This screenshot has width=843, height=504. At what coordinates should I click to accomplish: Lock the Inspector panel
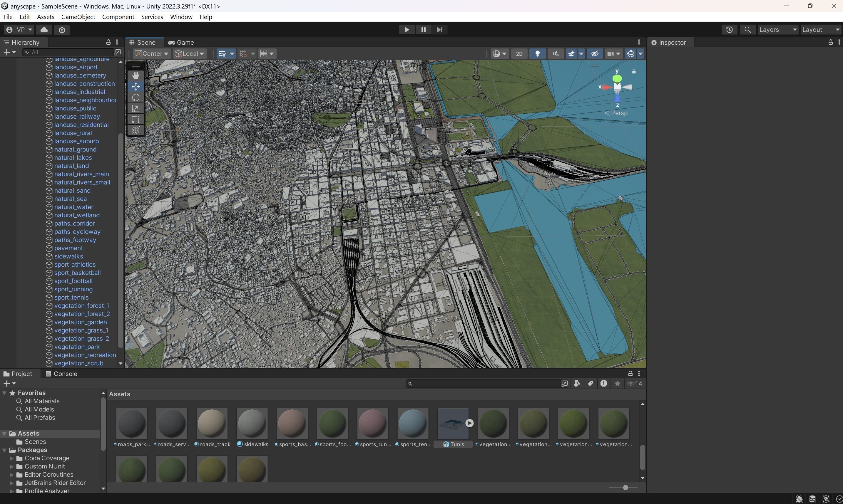[x=830, y=42]
